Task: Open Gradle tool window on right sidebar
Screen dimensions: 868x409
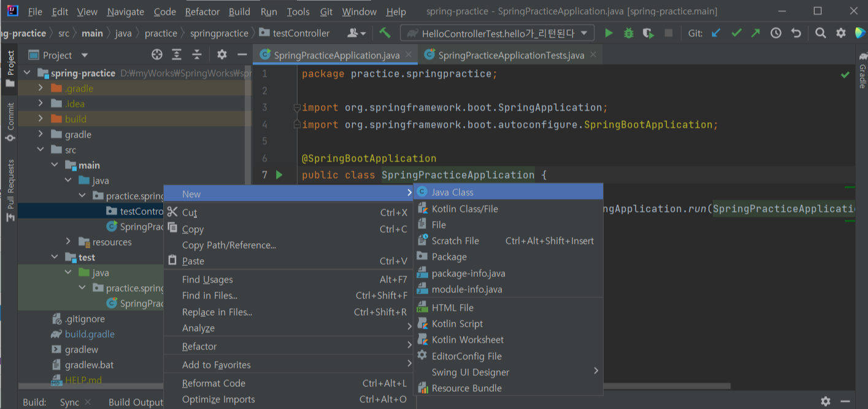Action: point(862,71)
